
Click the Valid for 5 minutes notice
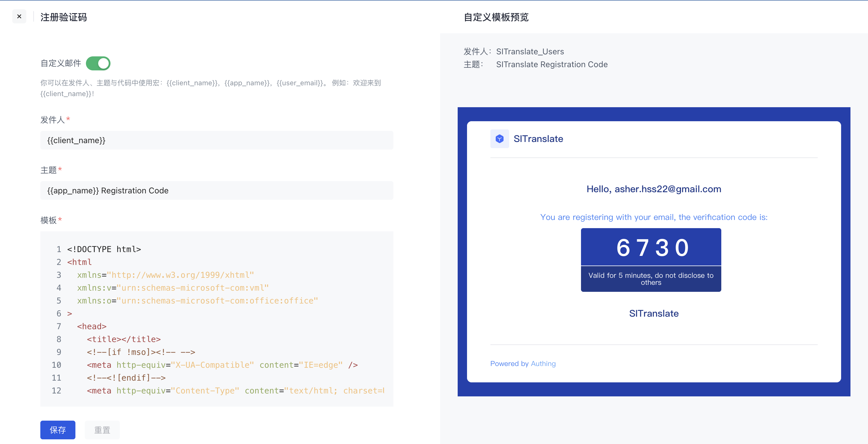pyautogui.click(x=651, y=279)
